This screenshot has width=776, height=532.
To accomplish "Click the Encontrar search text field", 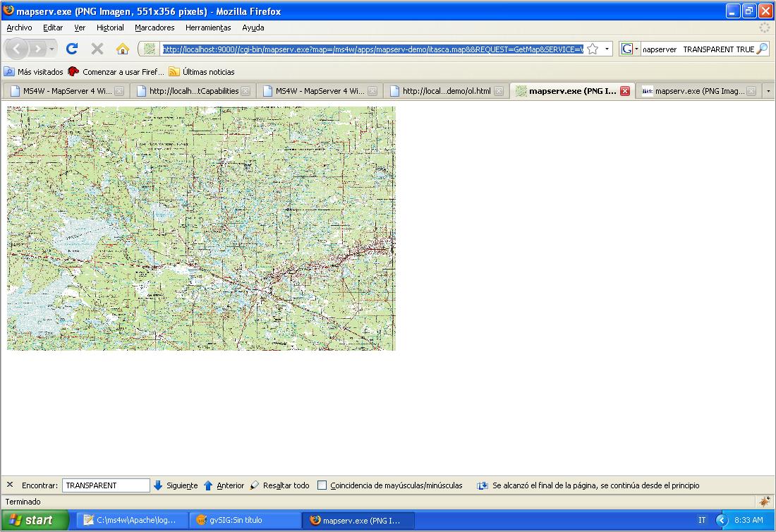I will click(x=106, y=485).
